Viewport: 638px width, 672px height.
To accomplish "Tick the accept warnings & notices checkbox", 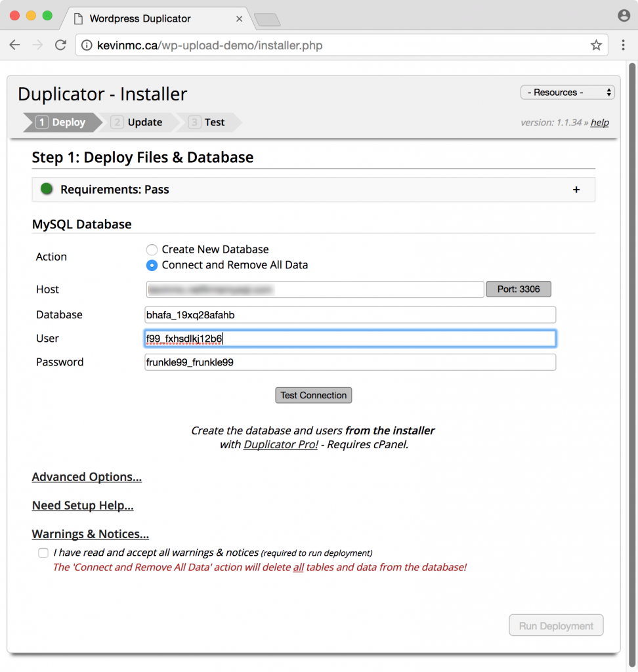I will (x=43, y=553).
